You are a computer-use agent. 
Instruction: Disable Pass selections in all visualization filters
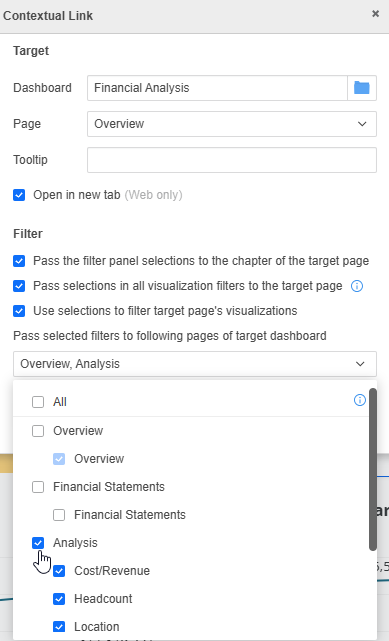pos(19,286)
